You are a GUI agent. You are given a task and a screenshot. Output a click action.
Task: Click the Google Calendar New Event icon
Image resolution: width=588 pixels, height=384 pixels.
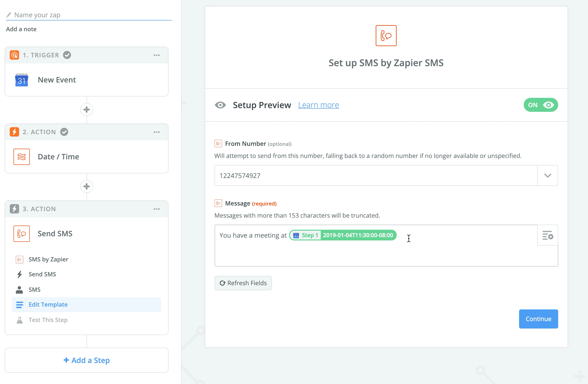(21, 80)
